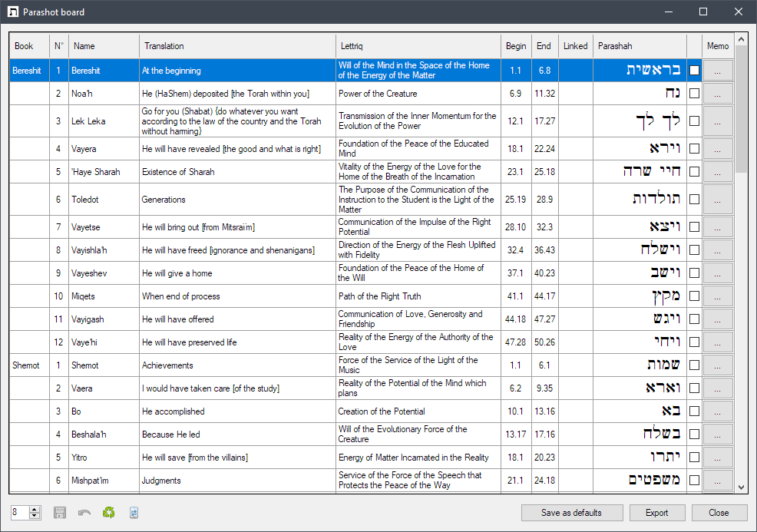Click the Begin value 44.18
Screen dimensions: 757x532
click(516, 319)
